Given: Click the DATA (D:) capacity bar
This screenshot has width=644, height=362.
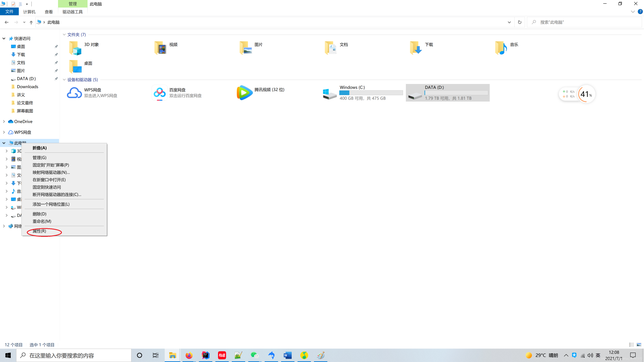Looking at the screenshot, I should pos(456,93).
